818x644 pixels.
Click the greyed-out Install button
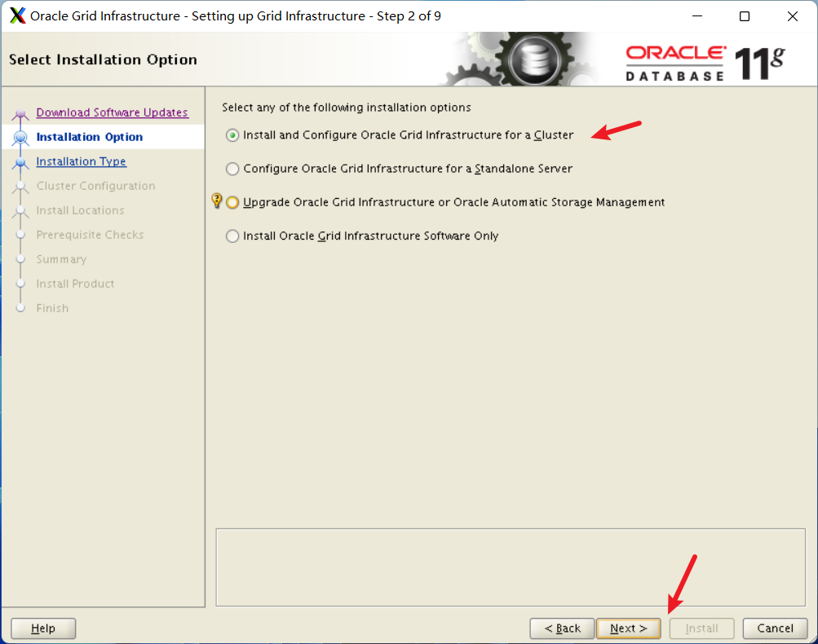[701, 629]
